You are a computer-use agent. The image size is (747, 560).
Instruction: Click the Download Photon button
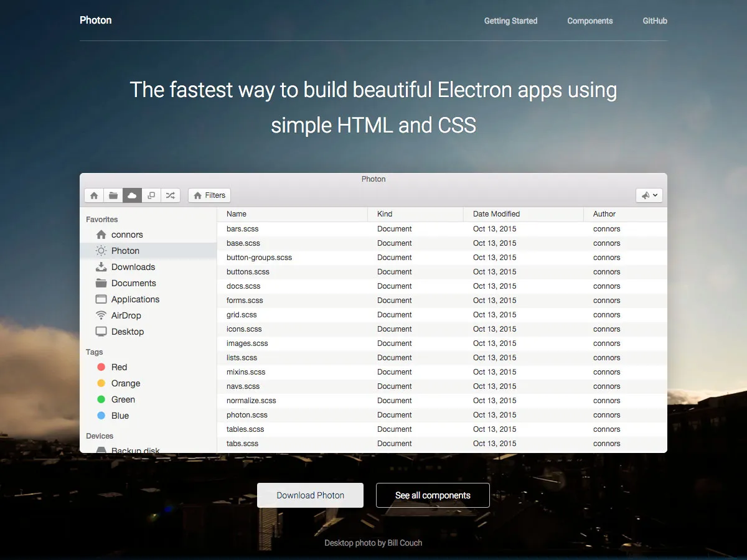[310, 495]
